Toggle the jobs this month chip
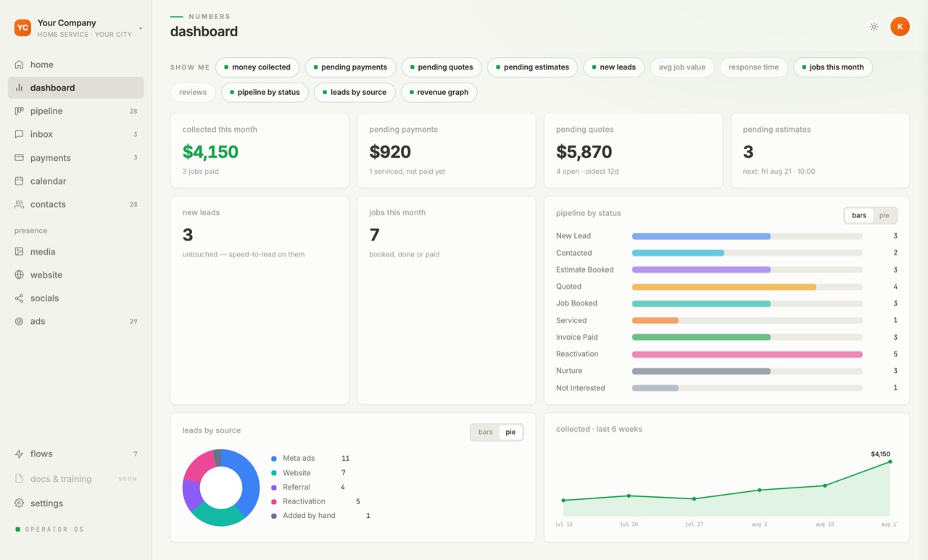The width and height of the screenshot is (928, 560). click(833, 67)
